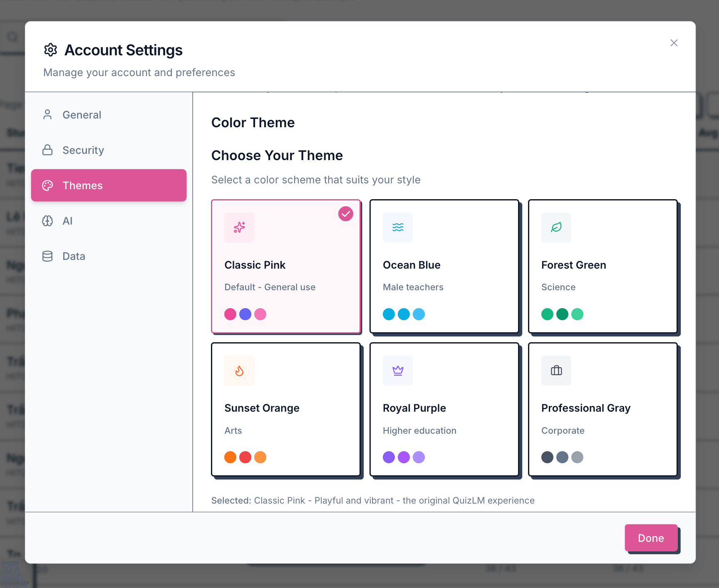The width and height of the screenshot is (719, 588).
Task: Switch to the General settings tab
Action: click(82, 115)
